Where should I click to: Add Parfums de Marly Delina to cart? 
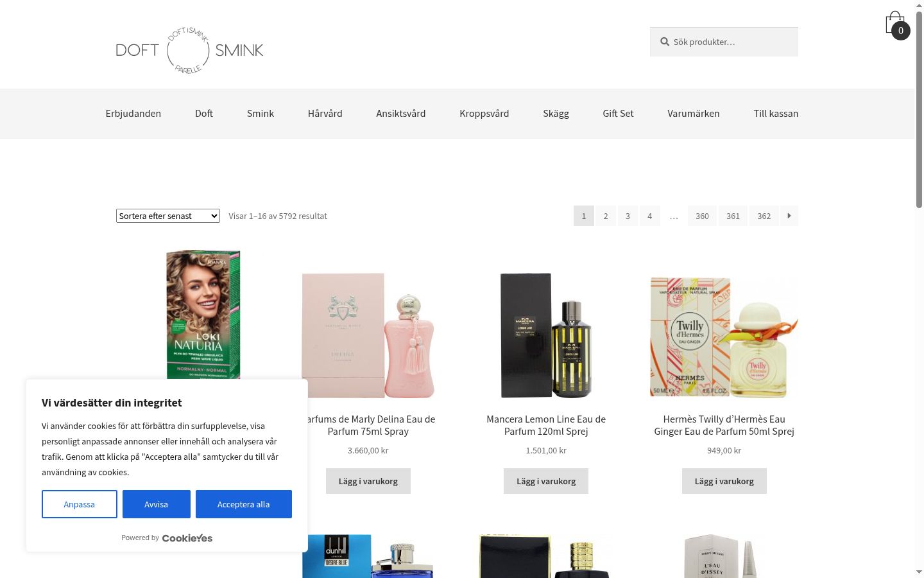(368, 481)
